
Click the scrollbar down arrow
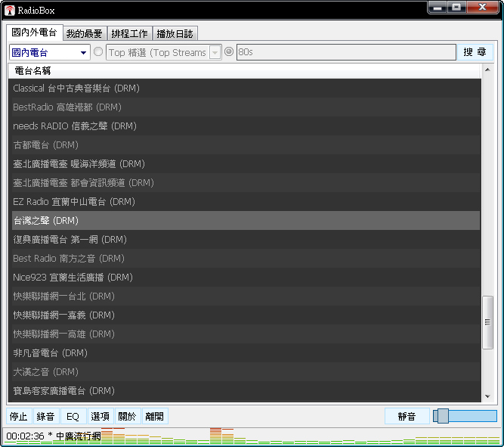(487, 396)
